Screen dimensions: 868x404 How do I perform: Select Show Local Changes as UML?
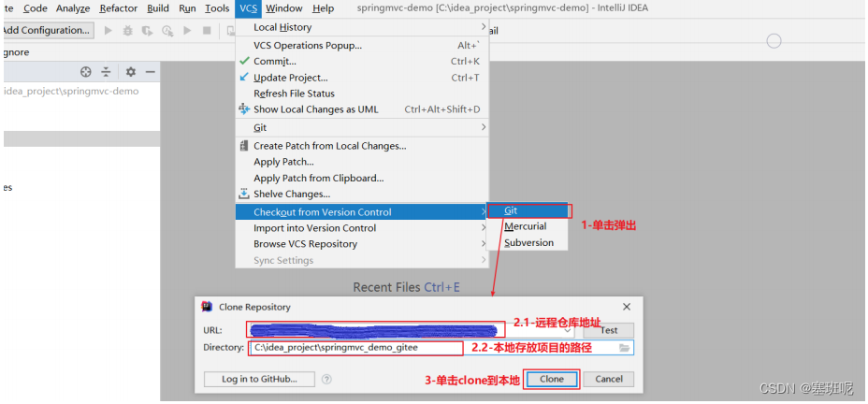pyautogui.click(x=363, y=109)
